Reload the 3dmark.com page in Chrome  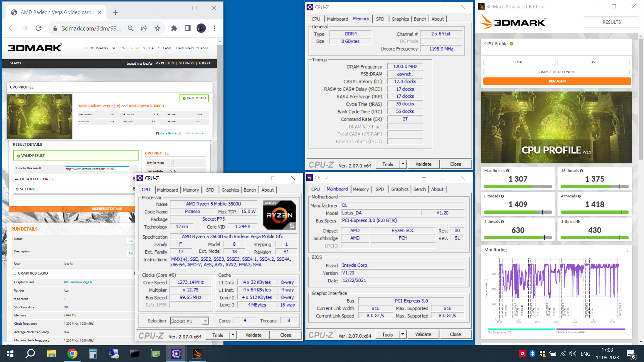(x=39, y=28)
